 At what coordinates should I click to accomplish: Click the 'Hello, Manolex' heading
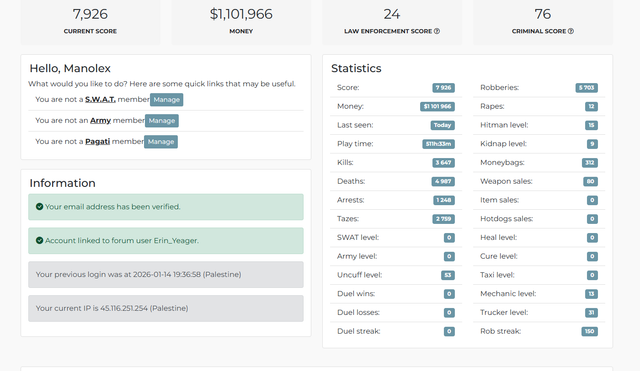[x=70, y=68]
